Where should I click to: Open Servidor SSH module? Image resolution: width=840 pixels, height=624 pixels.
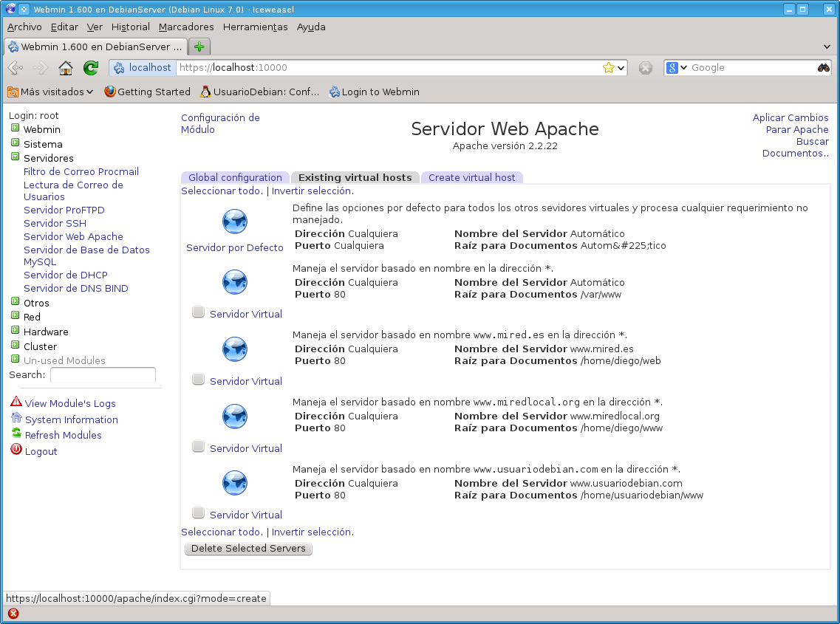[55, 223]
